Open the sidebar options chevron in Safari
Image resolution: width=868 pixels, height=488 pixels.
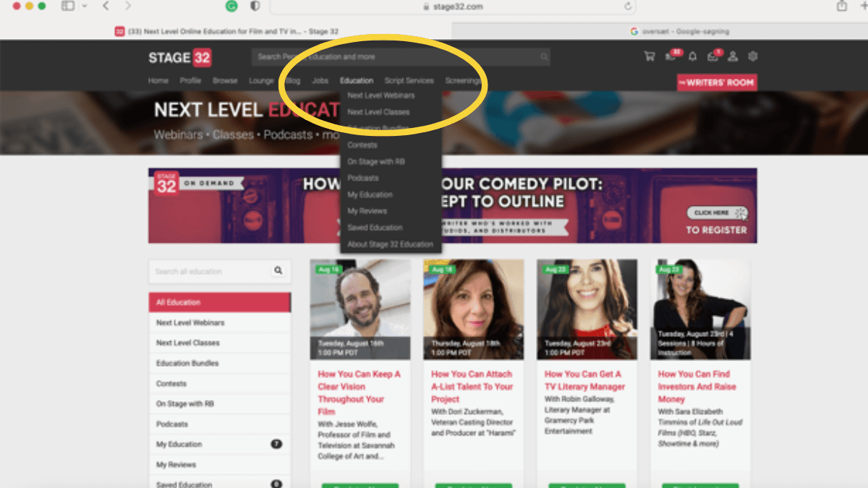(x=85, y=6)
